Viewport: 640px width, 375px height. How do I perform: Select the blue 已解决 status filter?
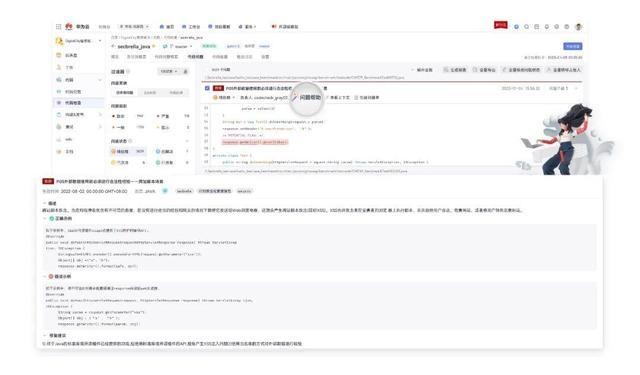[173, 151]
